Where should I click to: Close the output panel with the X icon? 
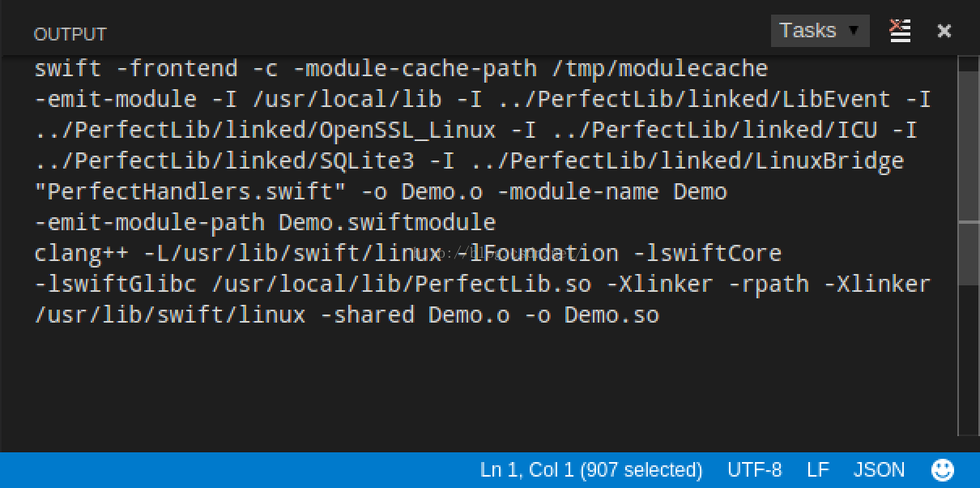[x=944, y=31]
